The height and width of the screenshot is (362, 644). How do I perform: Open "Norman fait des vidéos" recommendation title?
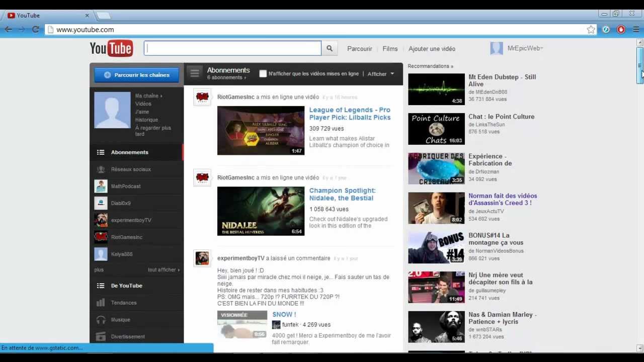tap(503, 200)
